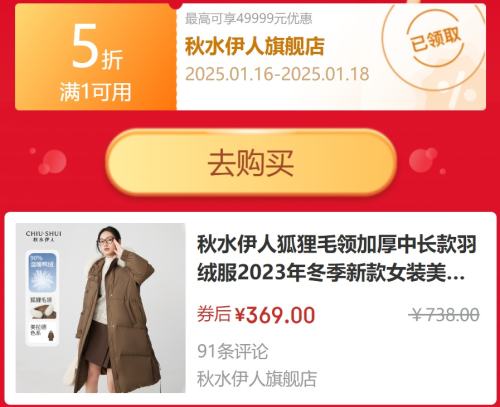Select the 5折 coupon discount panel

96,57
